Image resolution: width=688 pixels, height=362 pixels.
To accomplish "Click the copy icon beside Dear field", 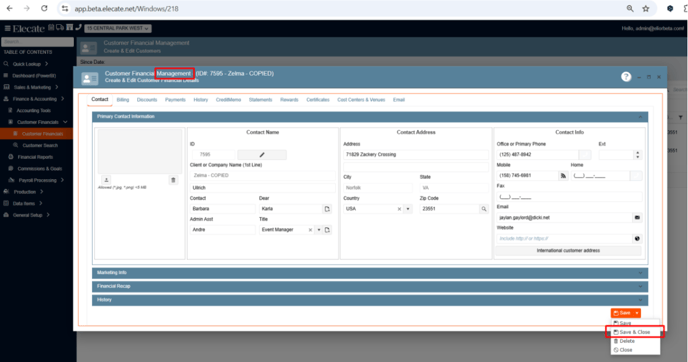I will (327, 209).
